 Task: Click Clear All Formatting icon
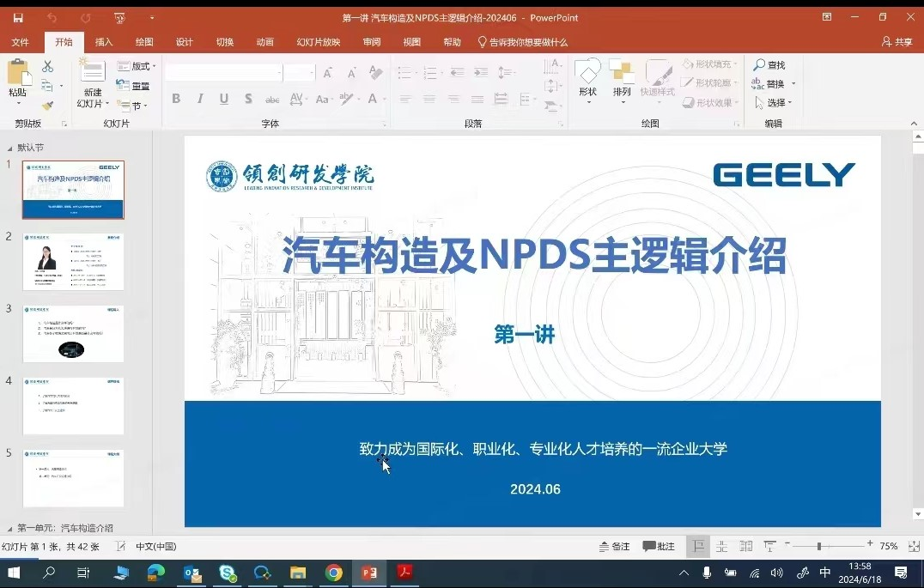(375, 72)
